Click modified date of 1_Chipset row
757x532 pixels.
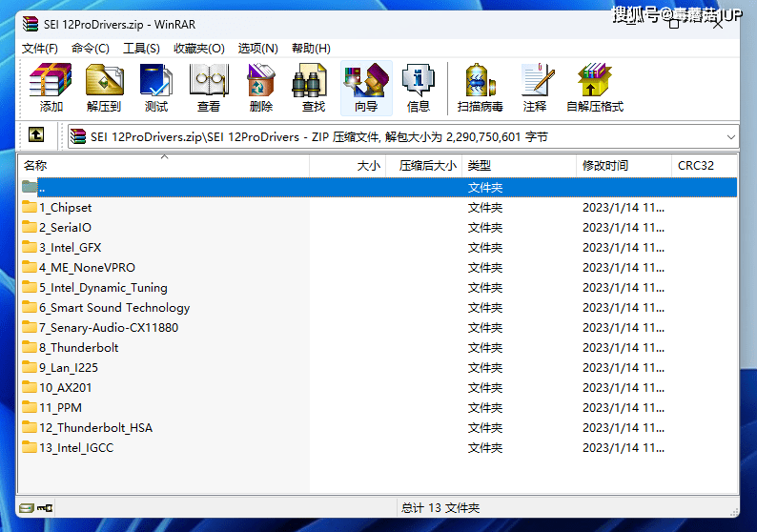click(x=624, y=208)
